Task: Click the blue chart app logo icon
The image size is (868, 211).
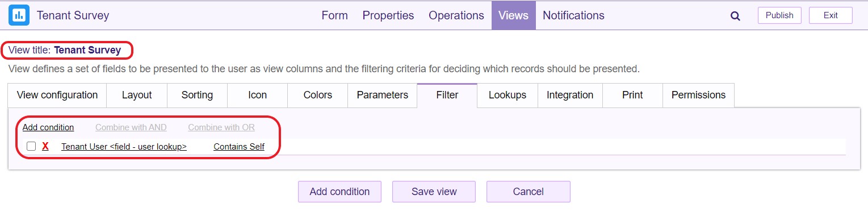Action: [19, 15]
